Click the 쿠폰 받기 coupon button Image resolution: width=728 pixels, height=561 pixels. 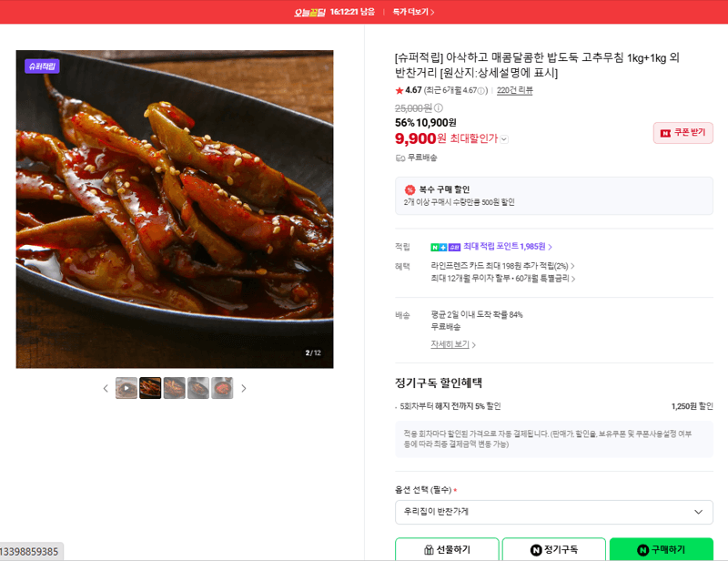point(683,133)
